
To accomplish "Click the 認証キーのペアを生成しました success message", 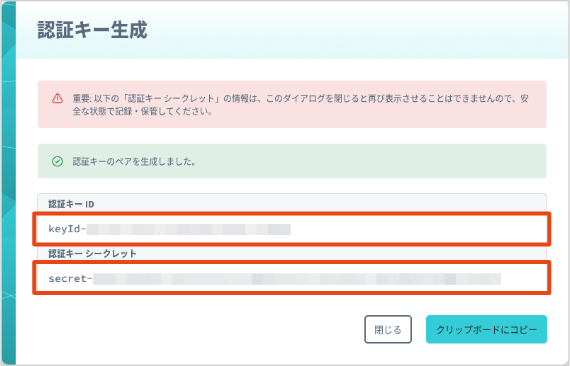I will [135, 162].
